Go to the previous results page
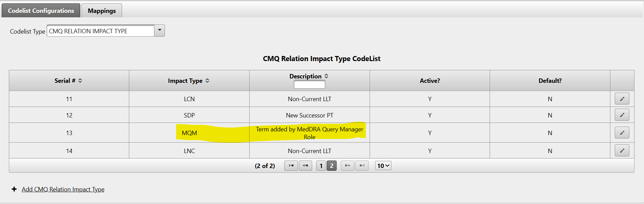The image size is (644, 204). (x=305, y=165)
